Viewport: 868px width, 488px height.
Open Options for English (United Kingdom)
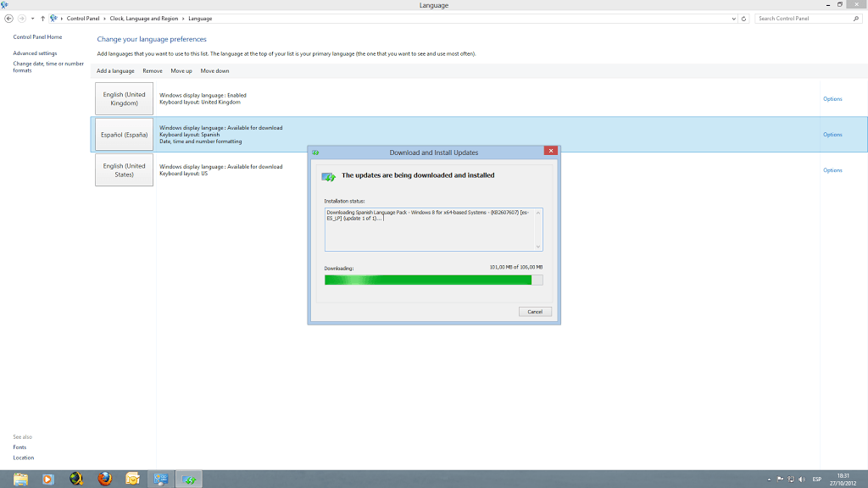[x=832, y=99]
